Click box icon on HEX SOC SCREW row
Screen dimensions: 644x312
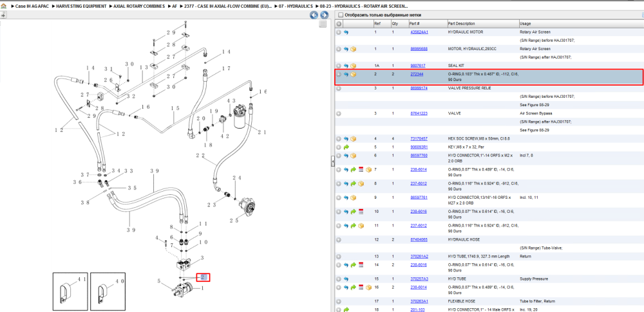click(x=353, y=139)
